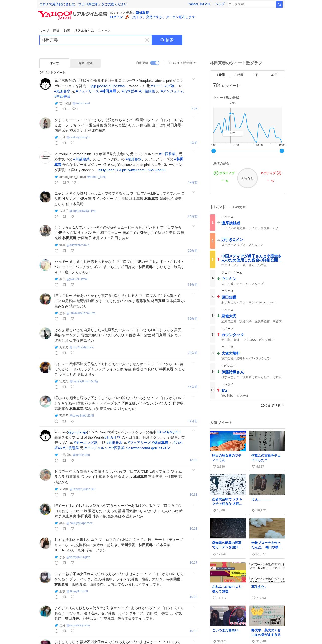Expand menu chevron on 梨加 31分前 tweet

coord(193,260)
